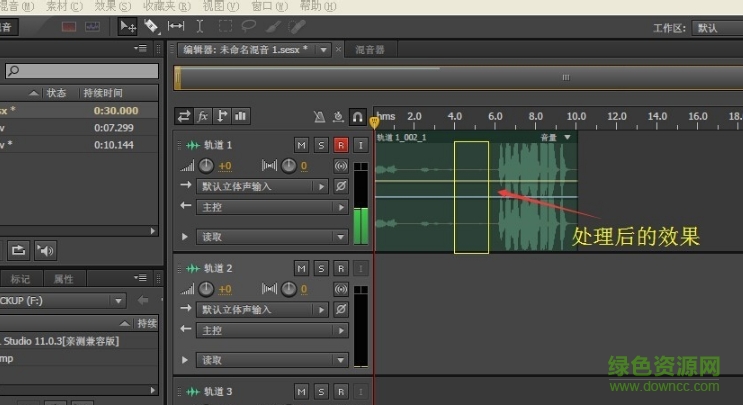Viewport: 743px width, 405px height.
Task: Mute track 轨道 1 with M button
Action: pos(301,145)
